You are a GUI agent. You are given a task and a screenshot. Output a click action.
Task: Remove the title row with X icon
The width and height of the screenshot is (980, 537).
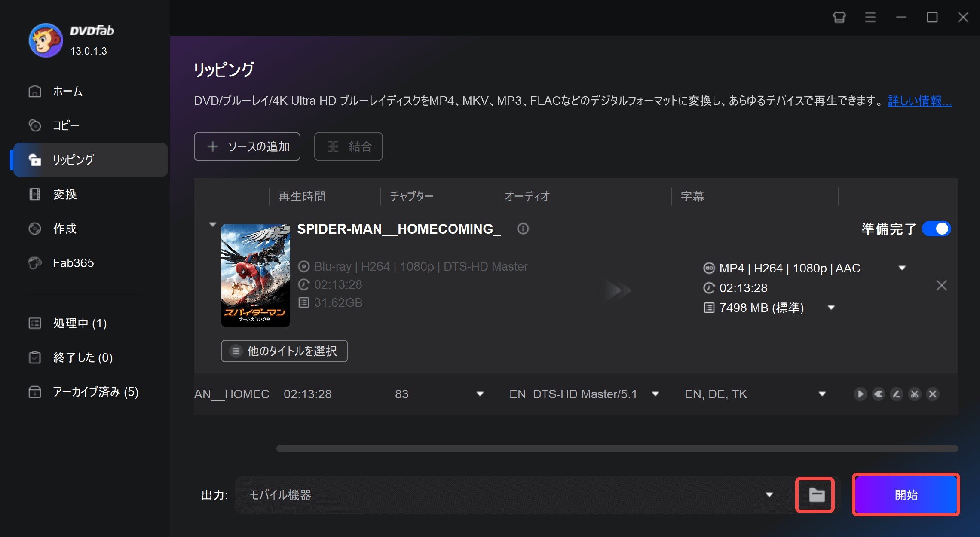pos(933,394)
